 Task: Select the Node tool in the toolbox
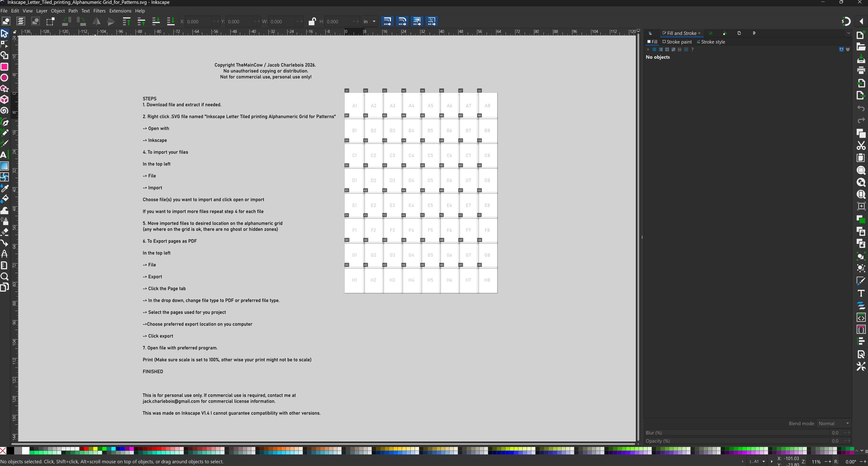point(4,45)
